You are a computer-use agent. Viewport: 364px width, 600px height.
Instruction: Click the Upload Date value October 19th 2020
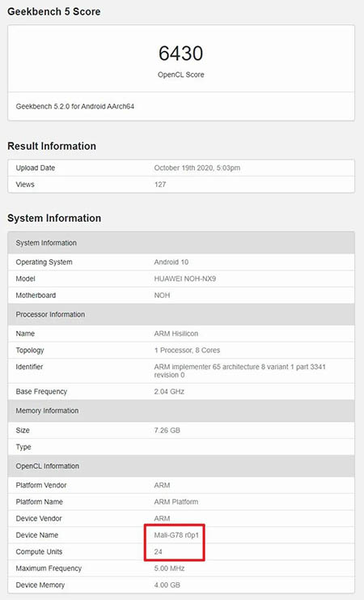(197, 168)
